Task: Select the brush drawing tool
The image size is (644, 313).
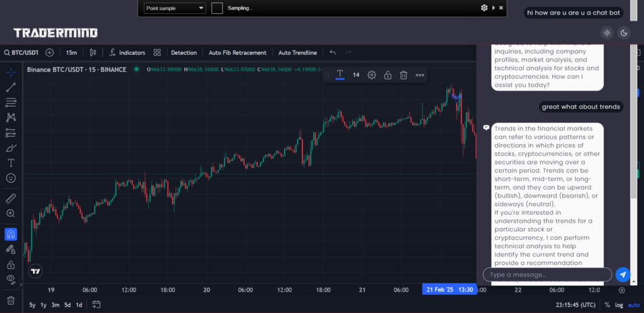Action: (11, 148)
